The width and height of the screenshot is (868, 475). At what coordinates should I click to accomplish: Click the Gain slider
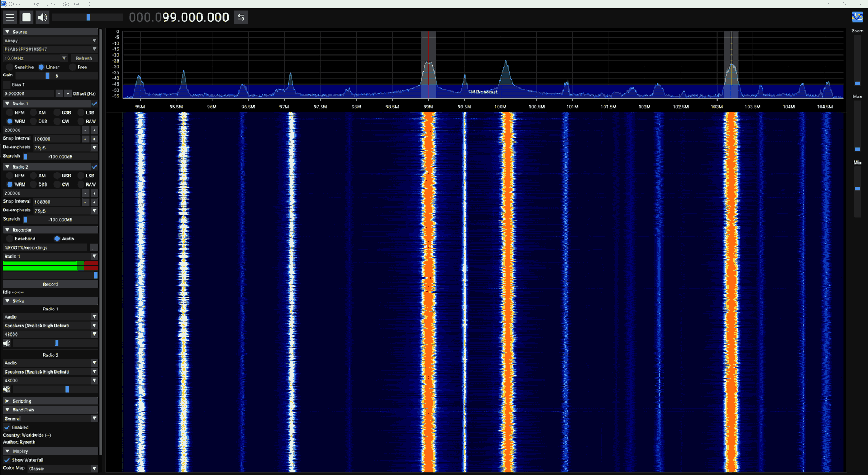tap(47, 76)
